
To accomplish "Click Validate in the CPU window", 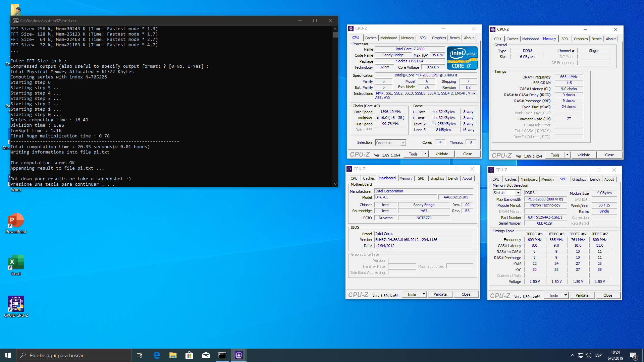I will click(x=442, y=154).
